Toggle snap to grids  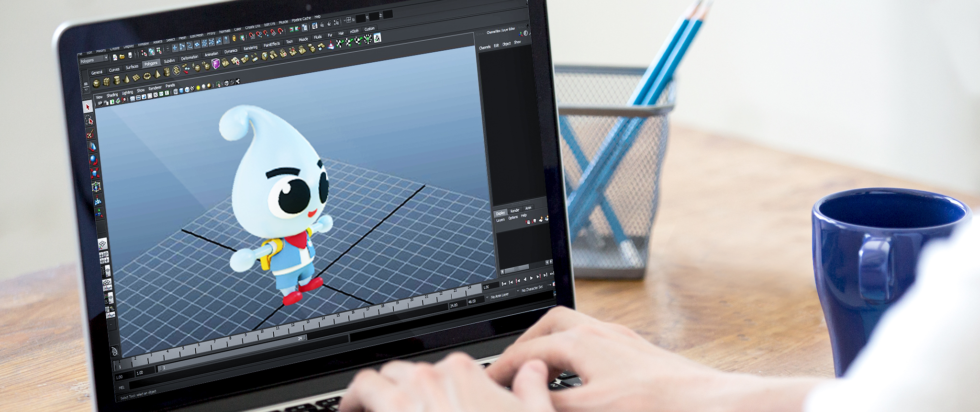click(252, 35)
